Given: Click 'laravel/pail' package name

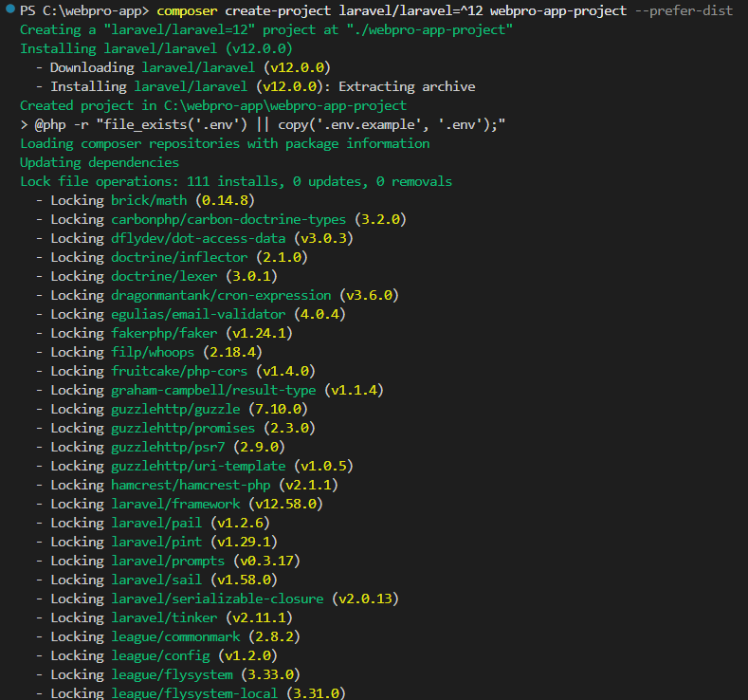Looking at the screenshot, I should tap(156, 524).
